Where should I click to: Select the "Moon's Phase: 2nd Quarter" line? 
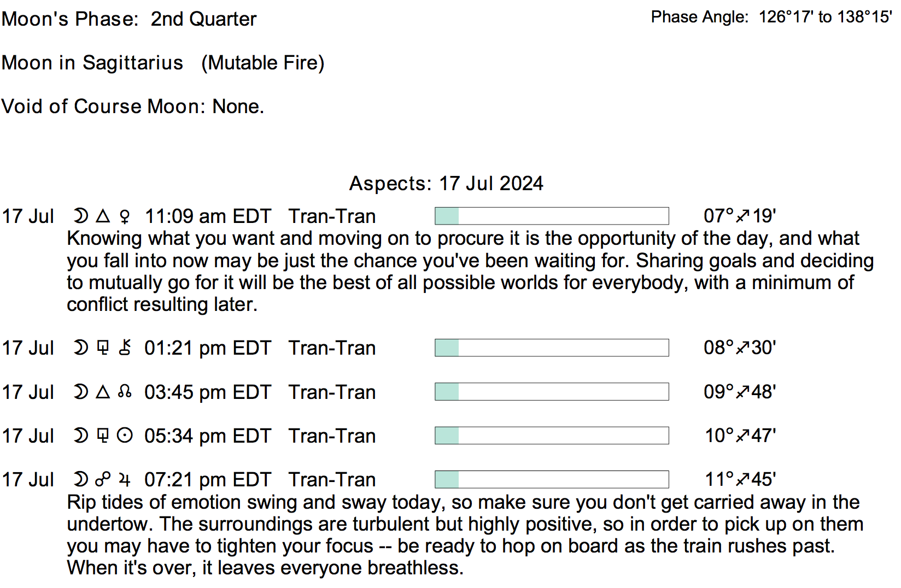tap(129, 19)
